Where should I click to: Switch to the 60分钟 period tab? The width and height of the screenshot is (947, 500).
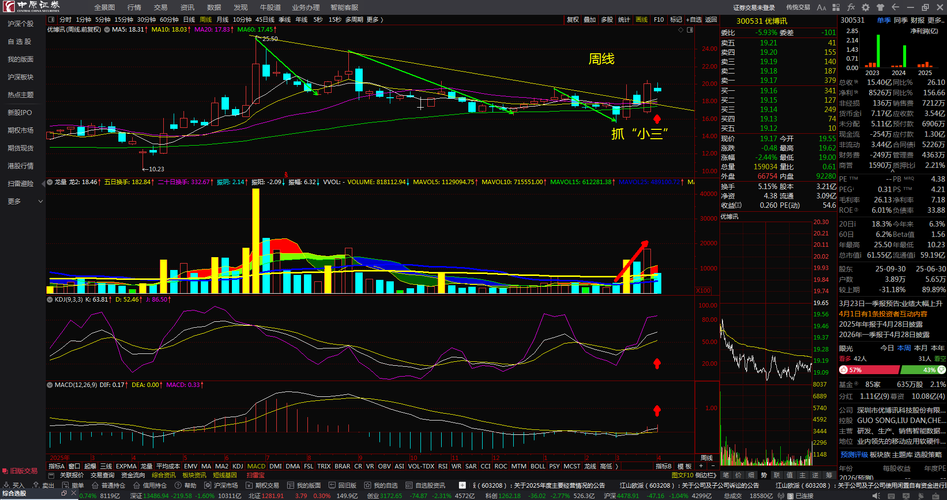(169, 19)
